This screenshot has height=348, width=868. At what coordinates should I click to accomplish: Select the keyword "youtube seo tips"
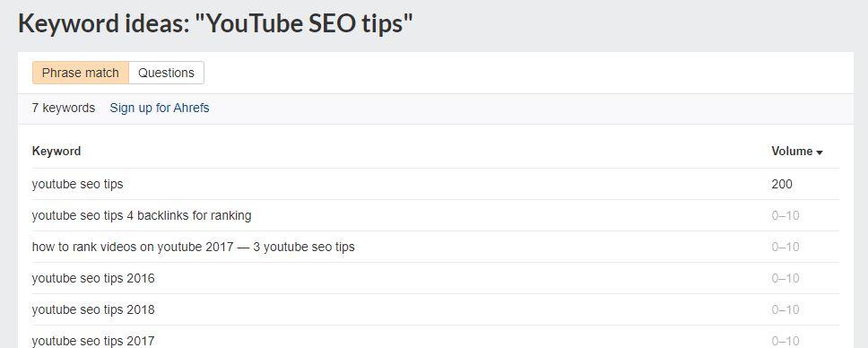click(77, 185)
